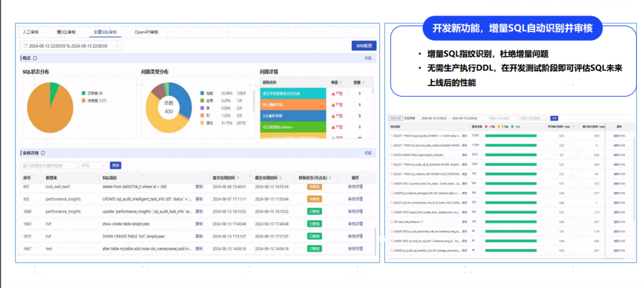Switch to the OpenAPI审核 tab
The image size is (644, 288).
click(146, 32)
